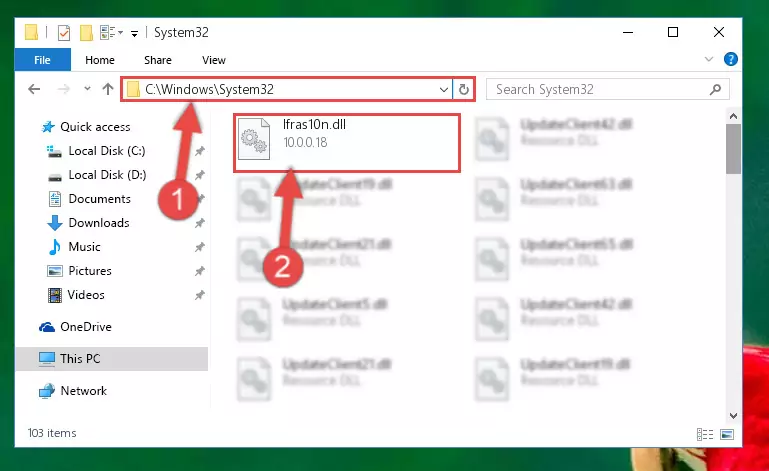
Task: Click the pin icon beside Local Disk (D:)
Action: click(200, 175)
